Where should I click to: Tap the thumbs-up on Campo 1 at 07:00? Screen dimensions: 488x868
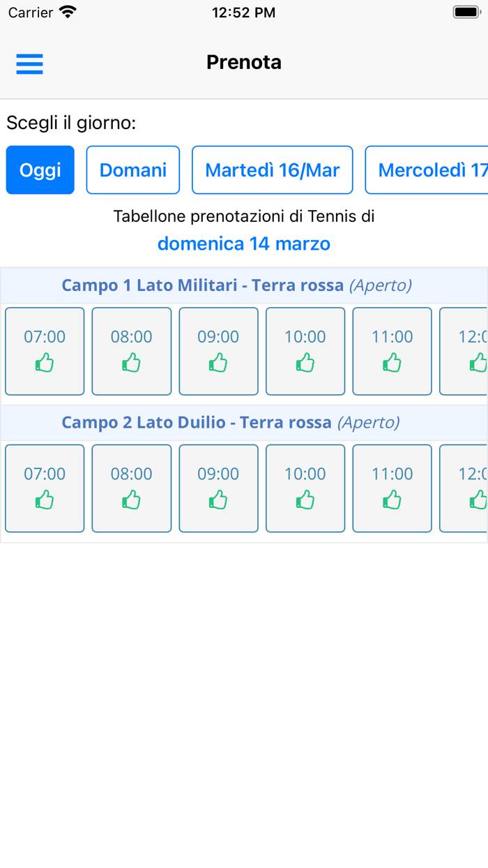tap(45, 363)
